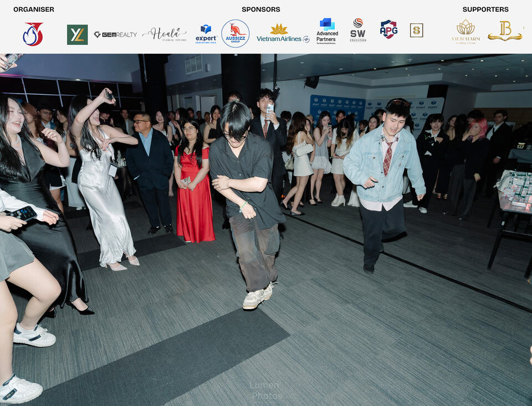
Task: Click the organiser's red and blue flame logo
Action: click(x=33, y=34)
